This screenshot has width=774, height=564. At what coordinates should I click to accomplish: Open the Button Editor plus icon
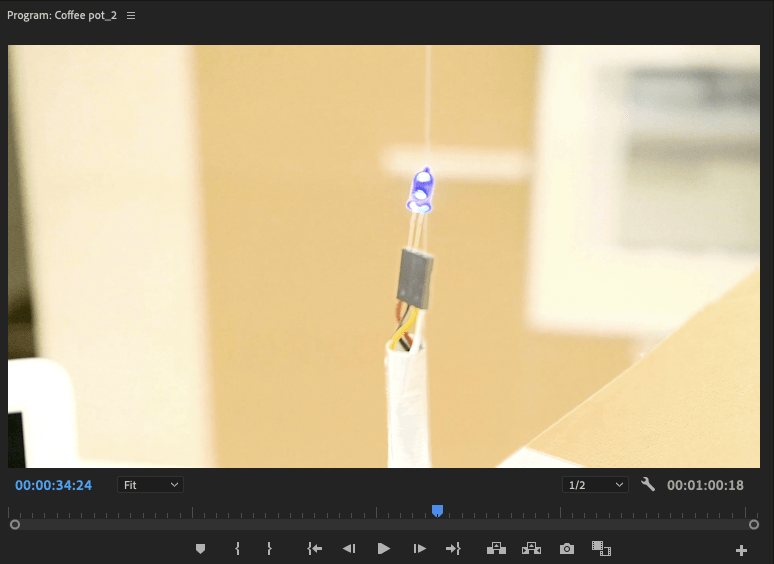coord(741,550)
